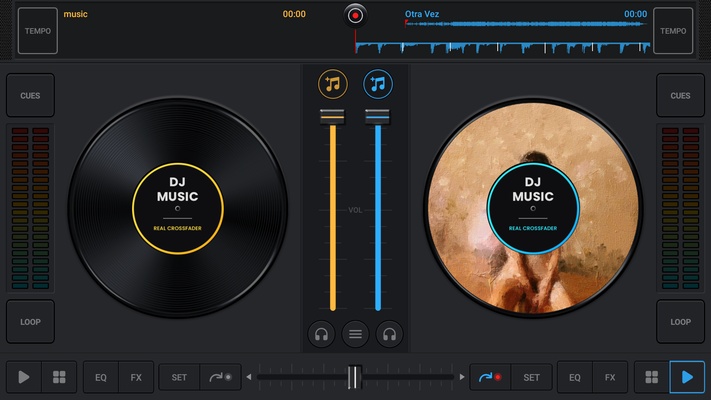Select the 'music' track title
Image resolution: width=711 pixels, height=400 pixels.
tap(75, 14)
